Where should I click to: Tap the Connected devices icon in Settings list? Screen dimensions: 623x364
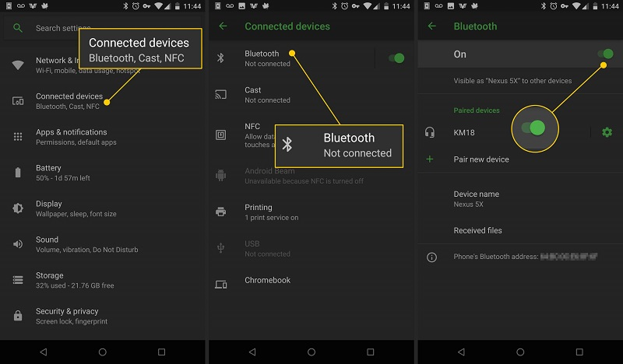(18, 101)
